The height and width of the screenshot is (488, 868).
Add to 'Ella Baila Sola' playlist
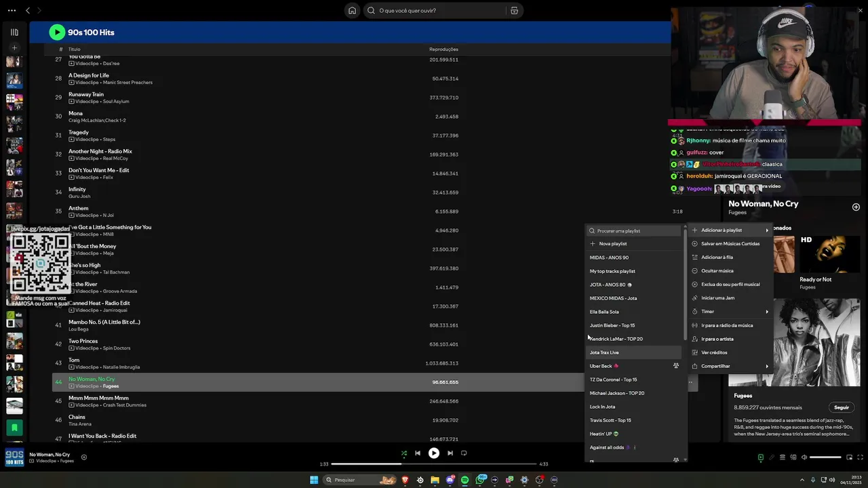tap(634, 312)
